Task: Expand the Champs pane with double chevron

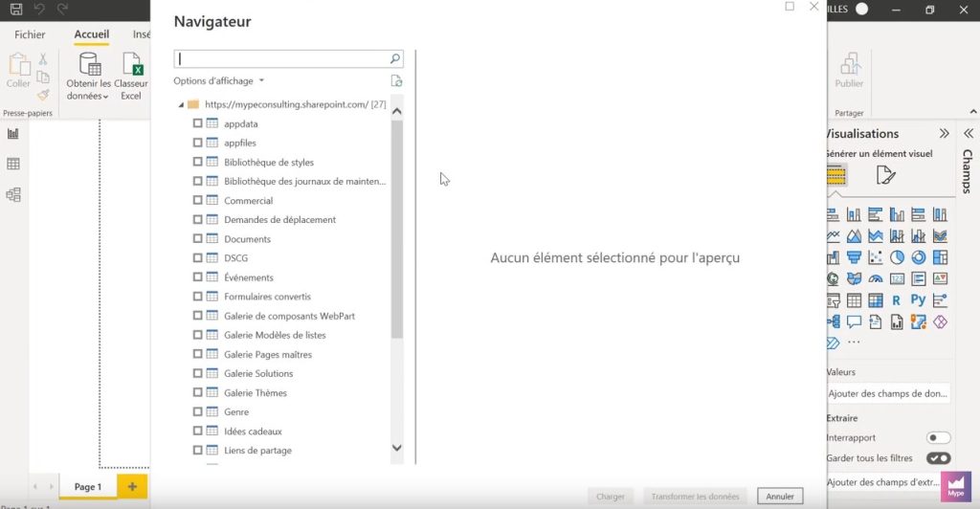Action: (969, 134)
